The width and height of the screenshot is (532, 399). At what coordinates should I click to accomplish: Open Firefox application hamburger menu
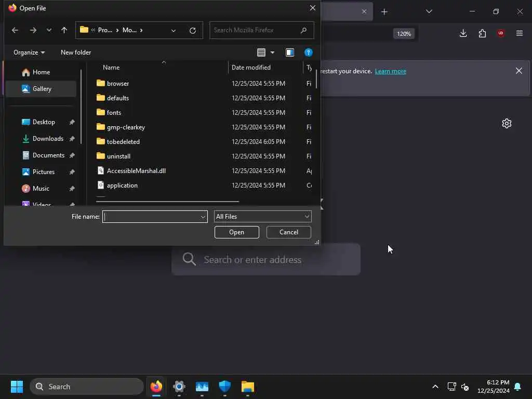pyautogui.click(x=520, y=33)
